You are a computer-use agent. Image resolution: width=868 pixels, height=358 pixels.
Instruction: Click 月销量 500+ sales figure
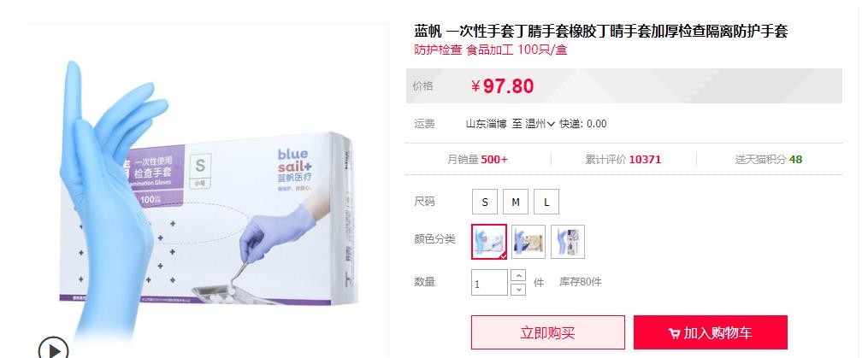click(478, 160)
